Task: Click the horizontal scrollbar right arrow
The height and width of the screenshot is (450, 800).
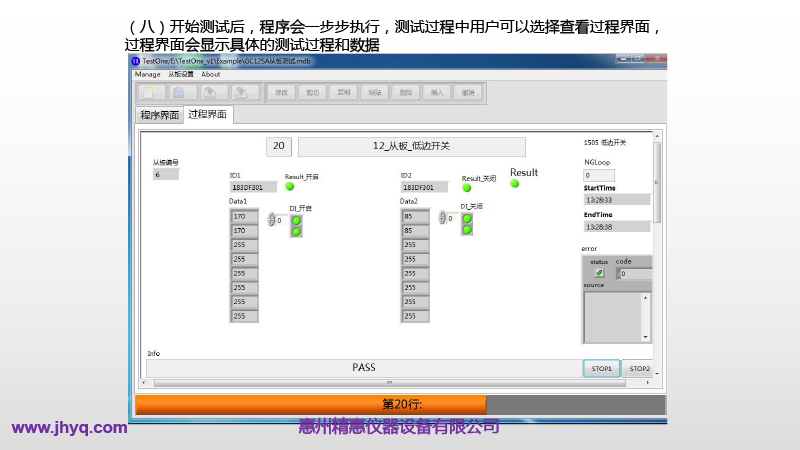Action: click(x=648, y=382)
